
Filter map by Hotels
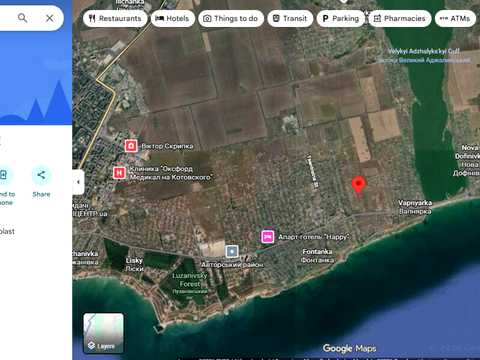click(173, 18)
